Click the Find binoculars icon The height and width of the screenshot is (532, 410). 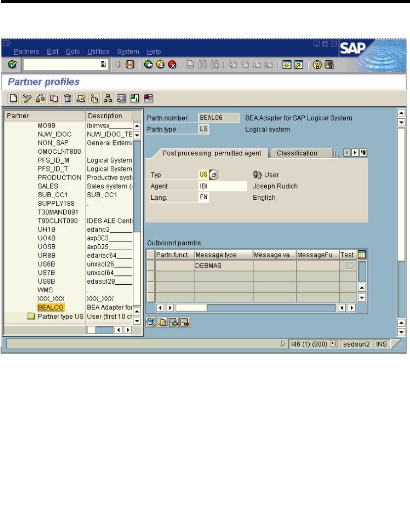click(203, 64)
